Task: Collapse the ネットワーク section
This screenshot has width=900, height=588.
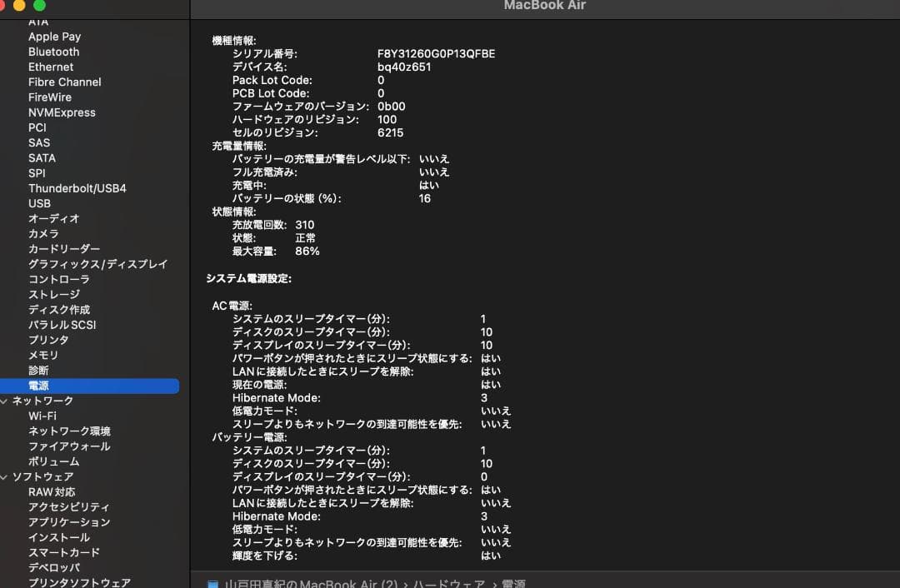Action: (x=6, y=401)
